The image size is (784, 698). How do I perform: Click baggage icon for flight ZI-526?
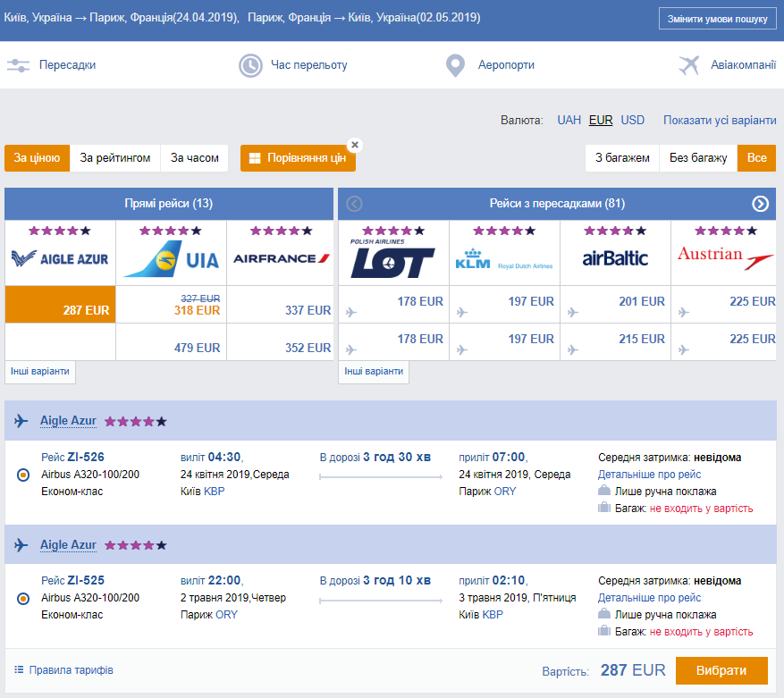click(x=604, y=508)
